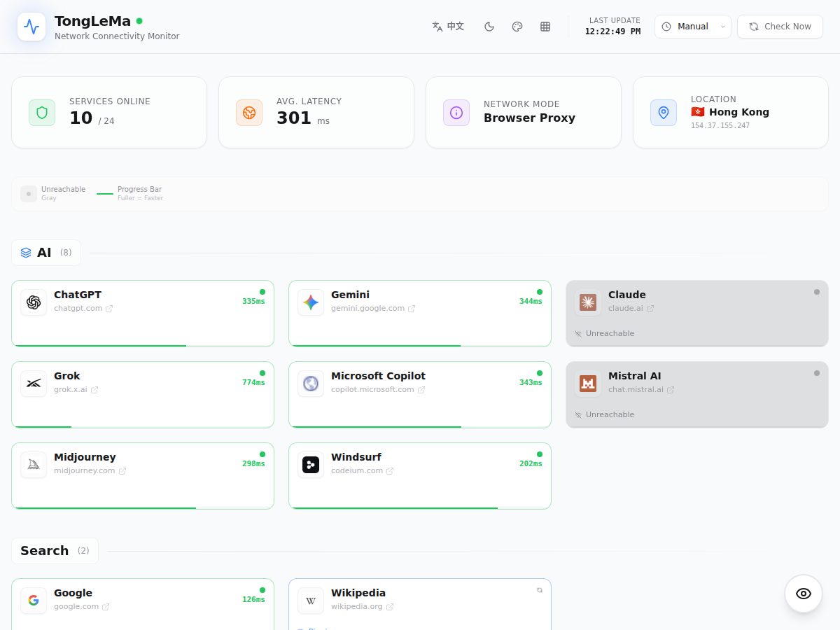Open the Manual refresh interval dropdown

pos(693,27)
